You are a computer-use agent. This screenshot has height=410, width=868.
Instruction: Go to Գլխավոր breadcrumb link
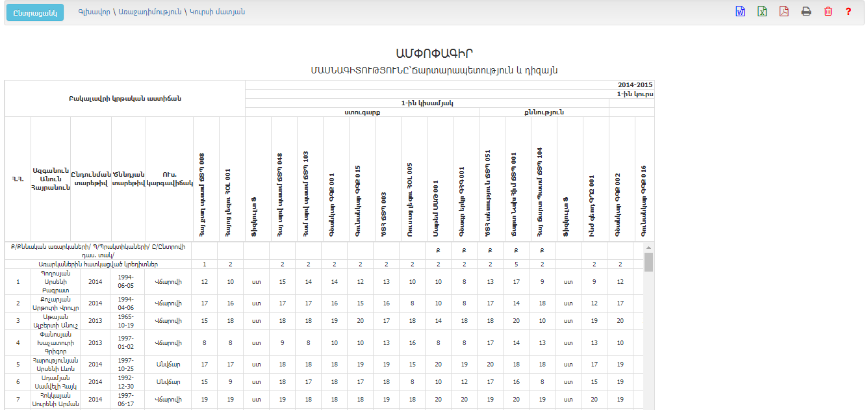click(92, 12)
